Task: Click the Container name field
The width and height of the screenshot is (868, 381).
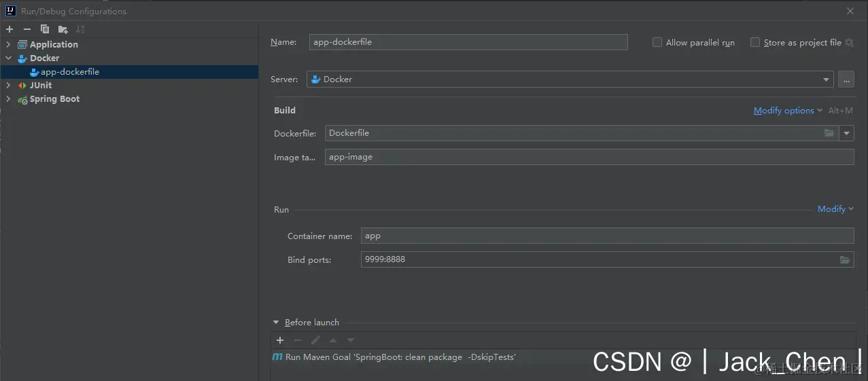Action: [x=607, y=236]
